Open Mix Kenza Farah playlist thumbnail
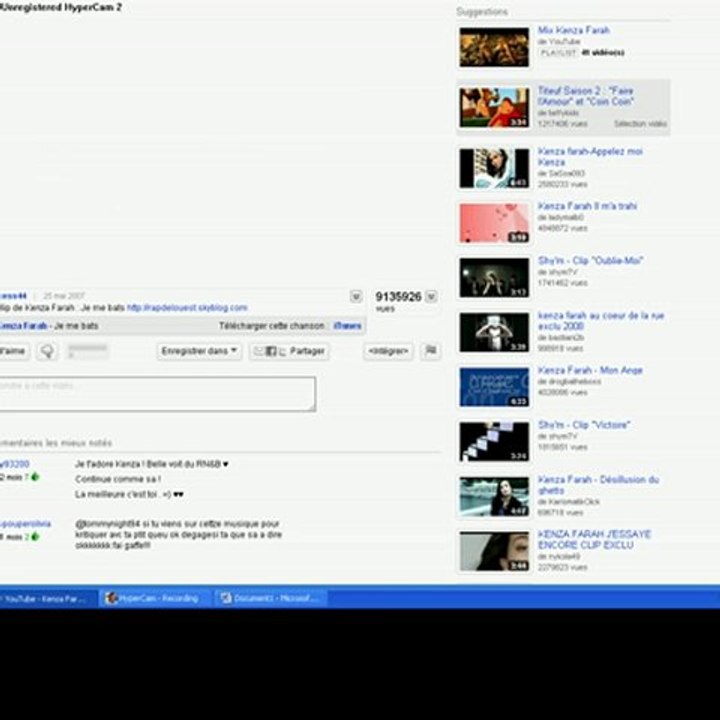Viewport: 720px width, 720px height. click(x=494, y=47)
